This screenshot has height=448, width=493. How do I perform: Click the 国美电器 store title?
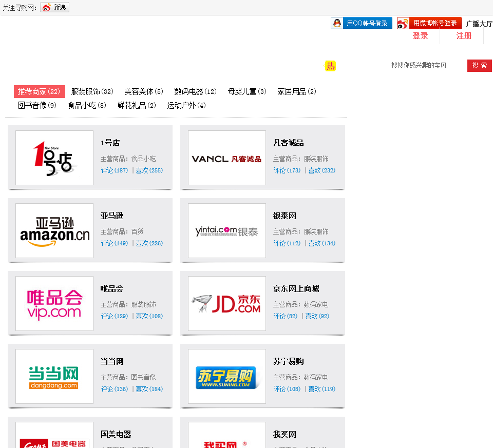pyautogui.click(x=116, y=435)
